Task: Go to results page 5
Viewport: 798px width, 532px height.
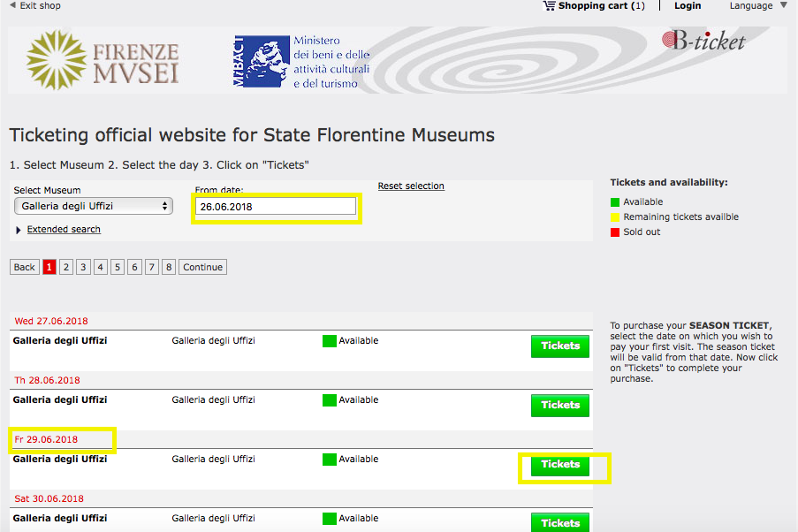Action: [118, 267]
